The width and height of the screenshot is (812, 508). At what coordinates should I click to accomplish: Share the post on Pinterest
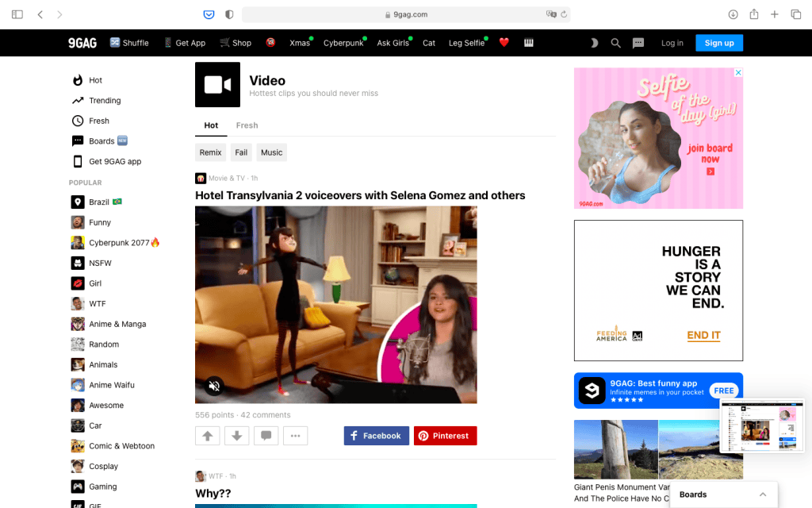coord(446,436)
